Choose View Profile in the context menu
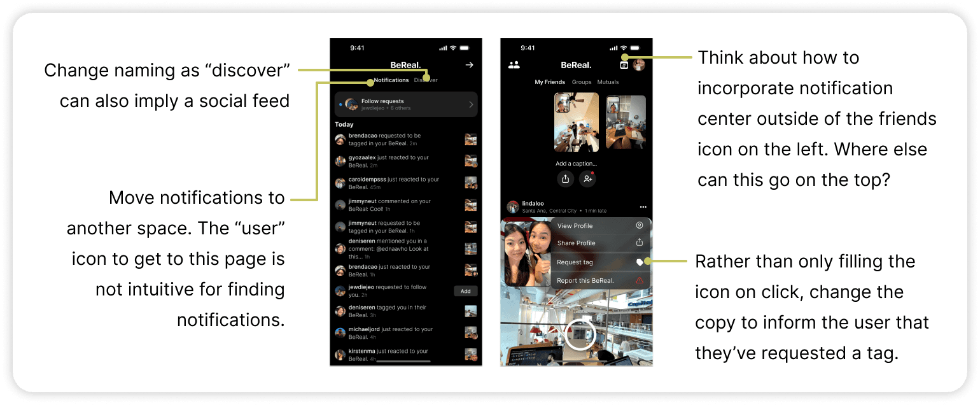This screenshot has width=980, height=405. [601, 225]
